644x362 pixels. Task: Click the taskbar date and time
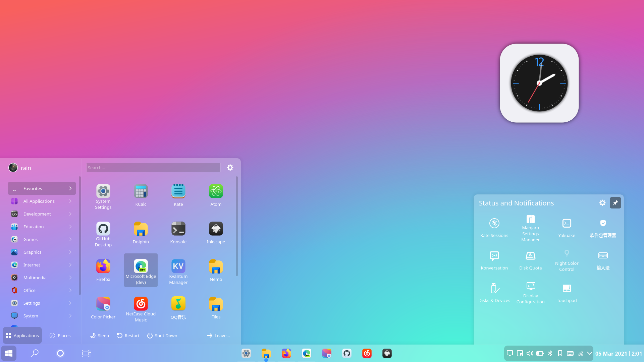(619, 354)
